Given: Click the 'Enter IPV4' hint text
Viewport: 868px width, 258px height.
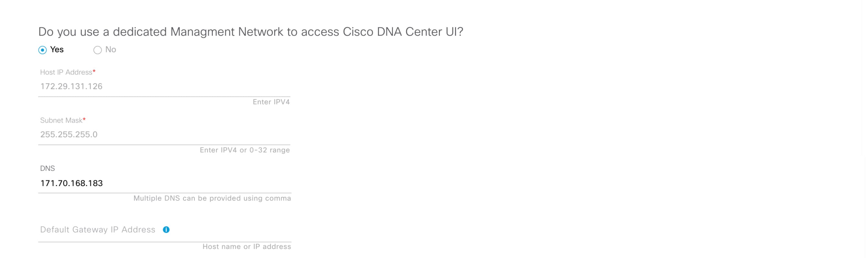Looking at the screenshot, I should 271,102.
